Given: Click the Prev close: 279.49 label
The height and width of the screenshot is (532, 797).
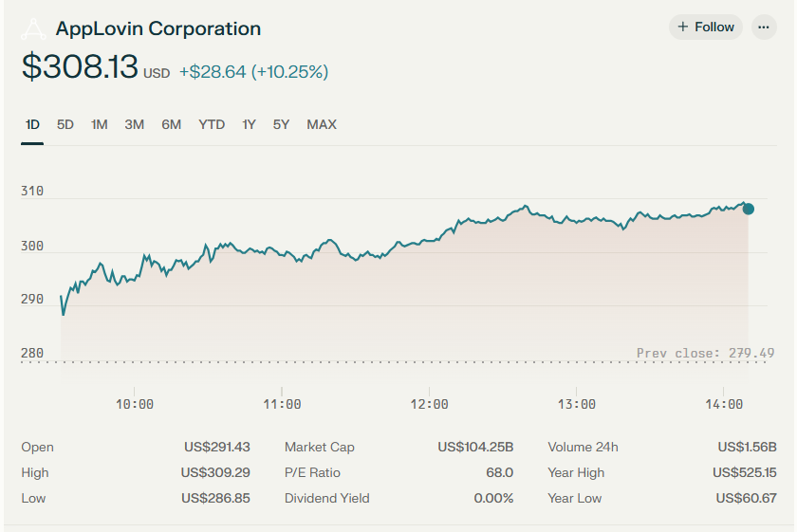Looking at the screenshot, I should click(706, 353).
